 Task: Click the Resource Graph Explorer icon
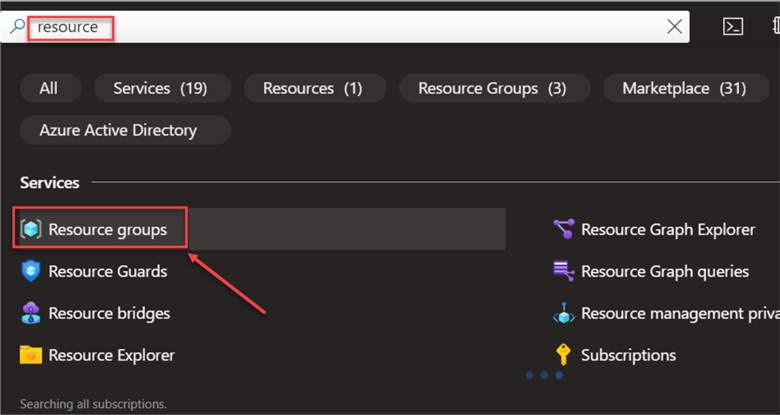click(564, 230)
